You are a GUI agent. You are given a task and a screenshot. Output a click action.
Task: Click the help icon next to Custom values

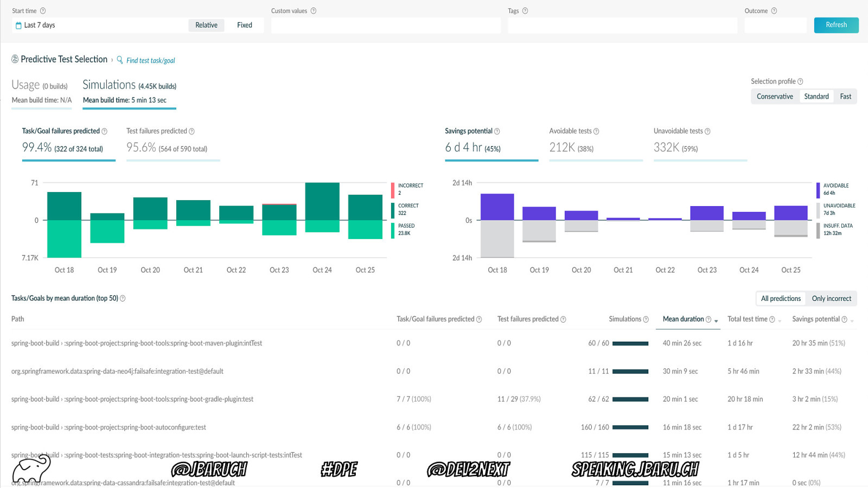(314, 11)
